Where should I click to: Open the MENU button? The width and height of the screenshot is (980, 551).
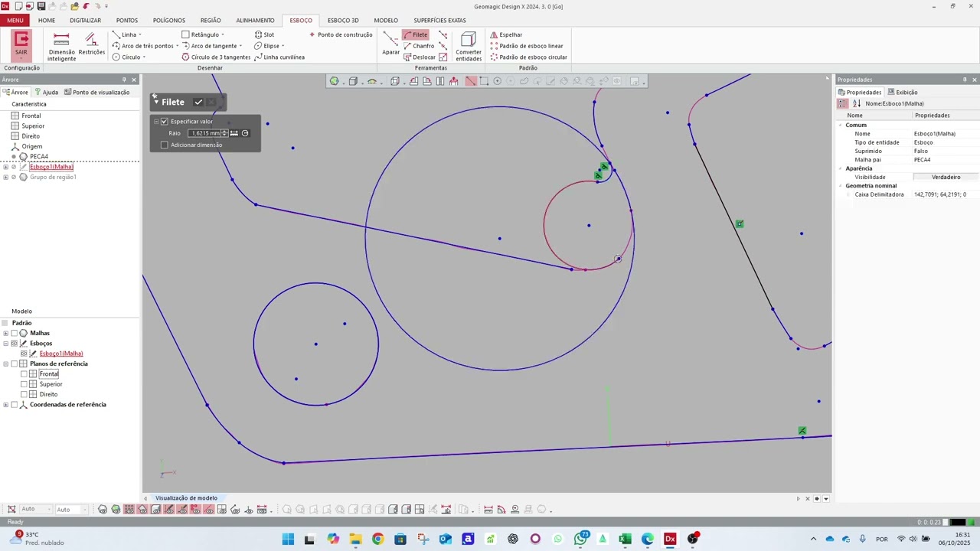click(x=15, y=21)
